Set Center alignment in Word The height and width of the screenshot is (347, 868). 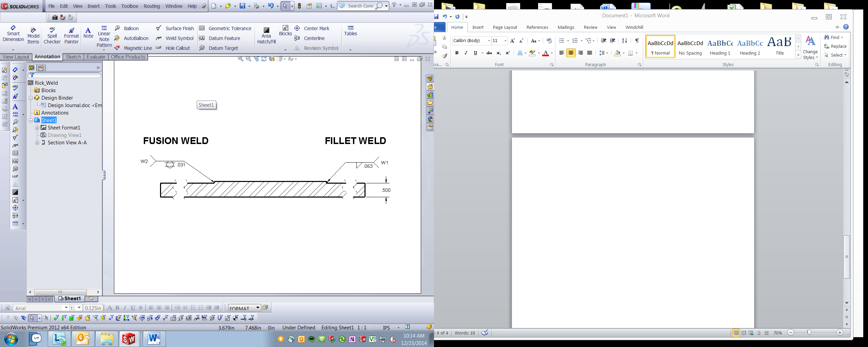(x=571, y=53)
